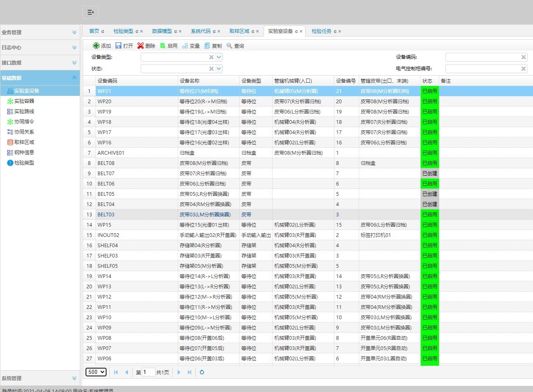Select the SHELF04 device code cell
The image size is (533, 392).
point(137,246)
